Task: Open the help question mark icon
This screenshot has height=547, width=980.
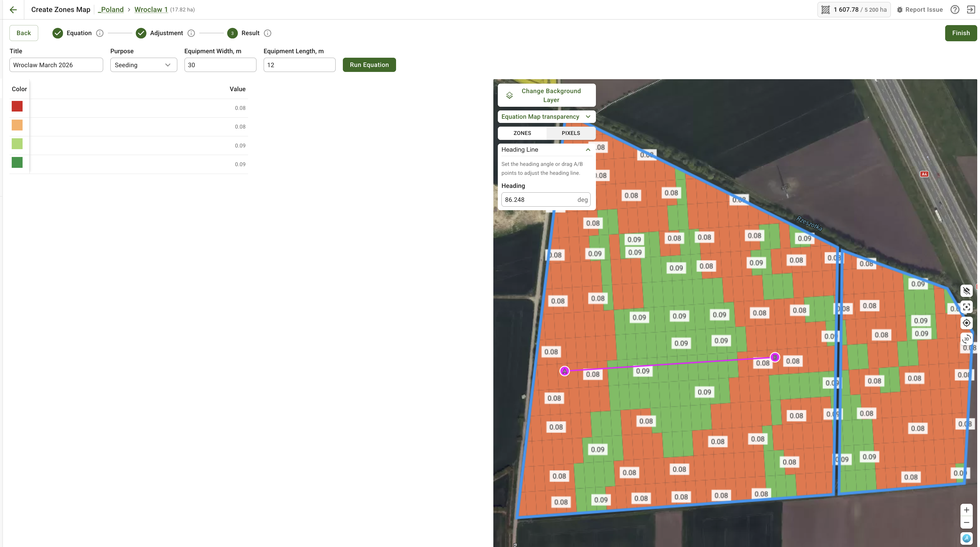Action: [955, 9]
